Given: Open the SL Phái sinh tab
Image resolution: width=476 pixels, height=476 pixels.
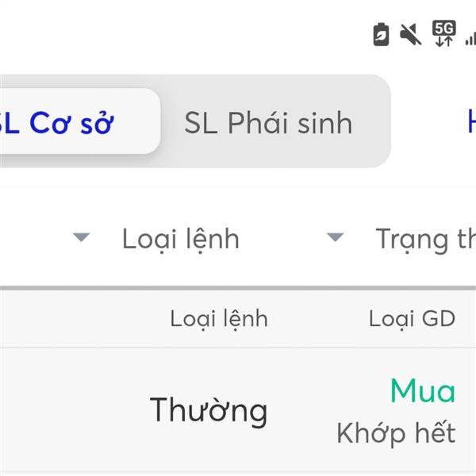Looking at the screenshot, I should point(268,123).
